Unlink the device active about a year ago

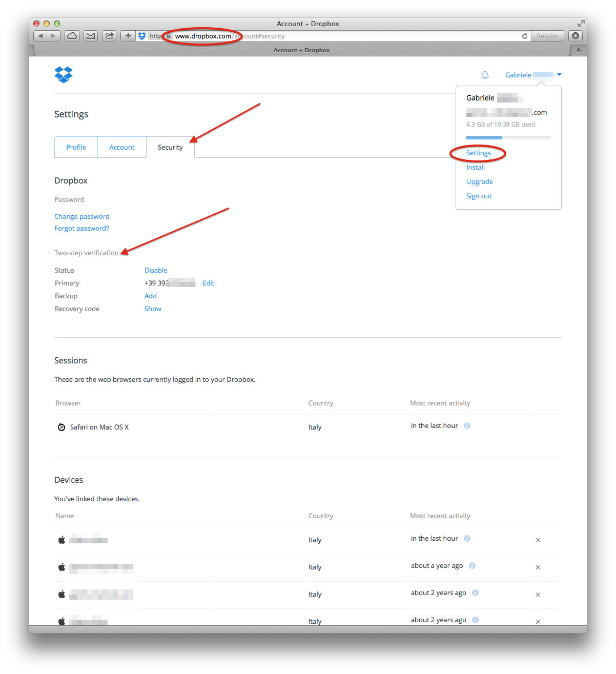coord(538,567)
